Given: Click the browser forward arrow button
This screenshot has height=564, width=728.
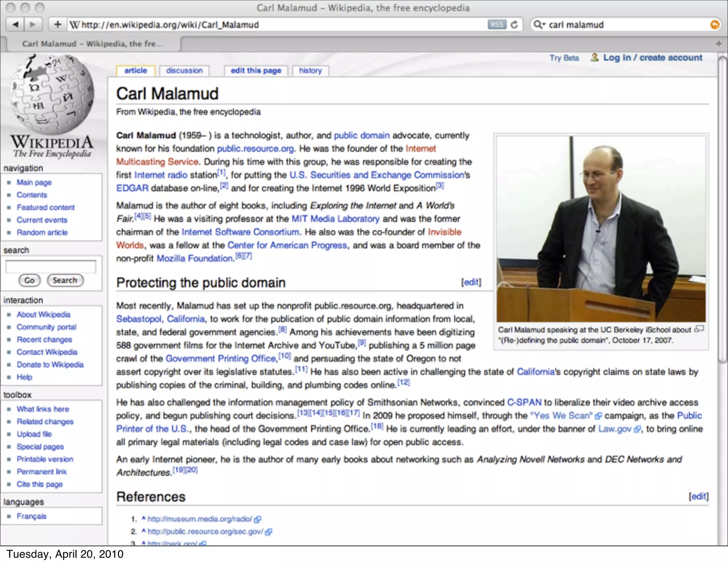Looking at the screenshot, I should pyautogui.click(x=33, y=25).
